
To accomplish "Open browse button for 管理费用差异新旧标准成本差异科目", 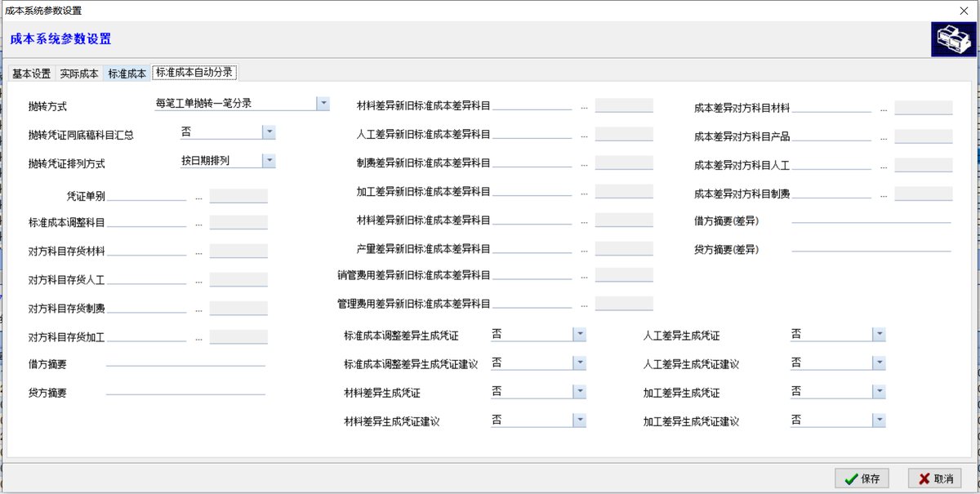I will pos(584,305).
